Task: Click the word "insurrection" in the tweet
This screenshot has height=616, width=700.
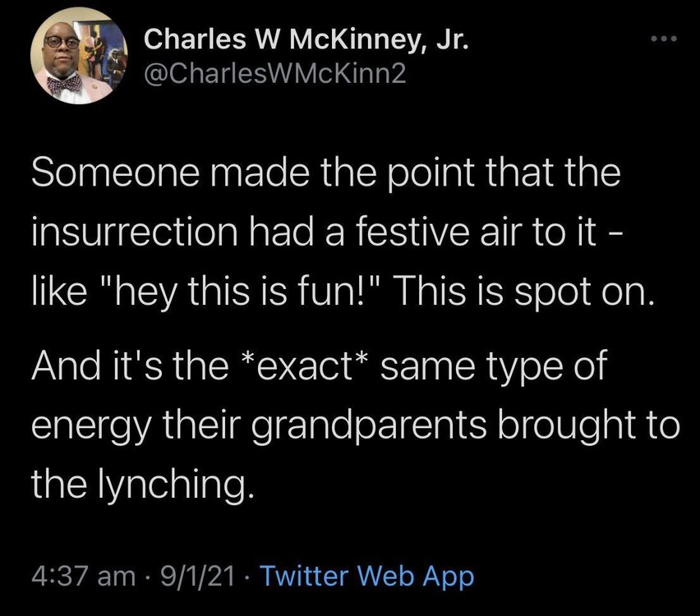Action: click(135, 232)
